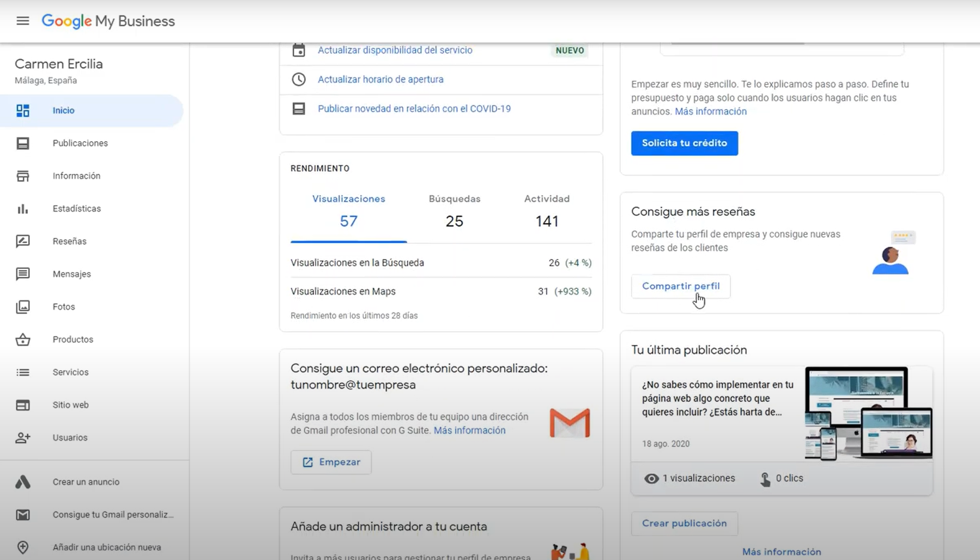Open Sitio web from the sidebar menu
The width and height of the screenshot is (980, 560).
point(70,405)
